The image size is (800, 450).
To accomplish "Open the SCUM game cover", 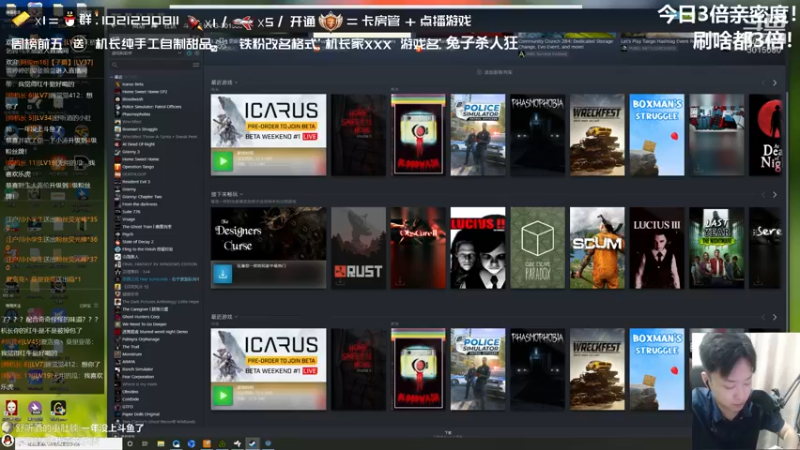I will [597, 248].
